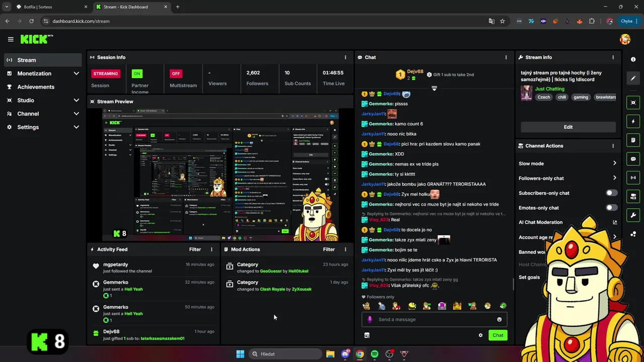Open Activity Feed Filter dropdown

(x=195, y=249)
